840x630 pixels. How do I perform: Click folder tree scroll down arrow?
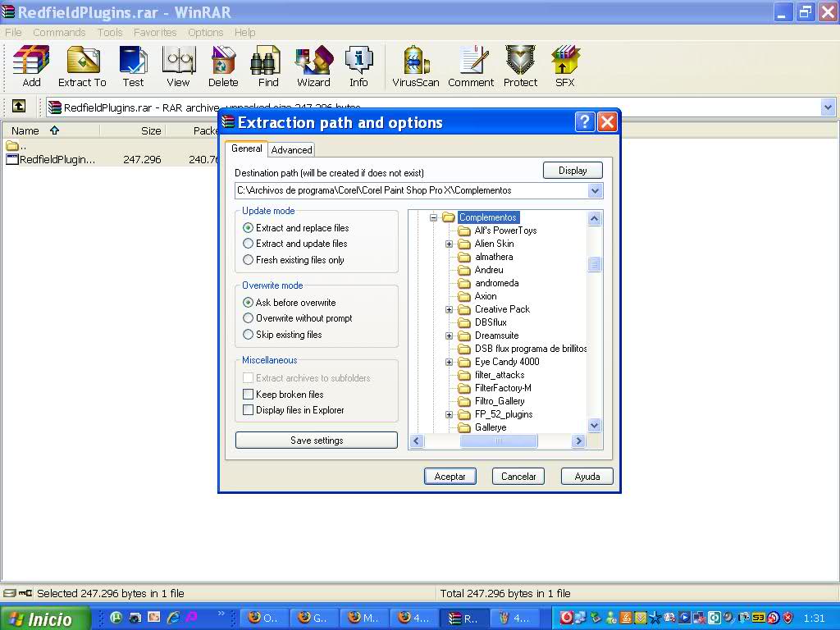pyautogui.click(x=594, y=426)
